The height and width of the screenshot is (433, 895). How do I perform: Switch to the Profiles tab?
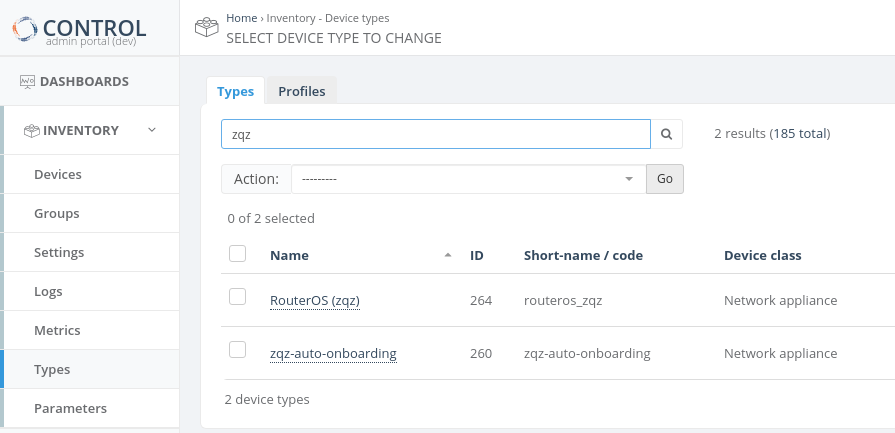(x=302, y=91)
